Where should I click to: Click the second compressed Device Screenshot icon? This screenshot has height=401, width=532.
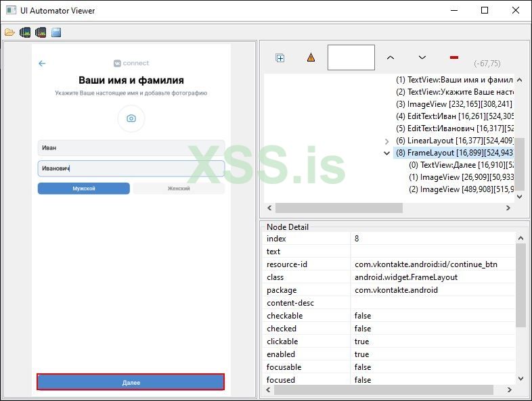[41, 32]
